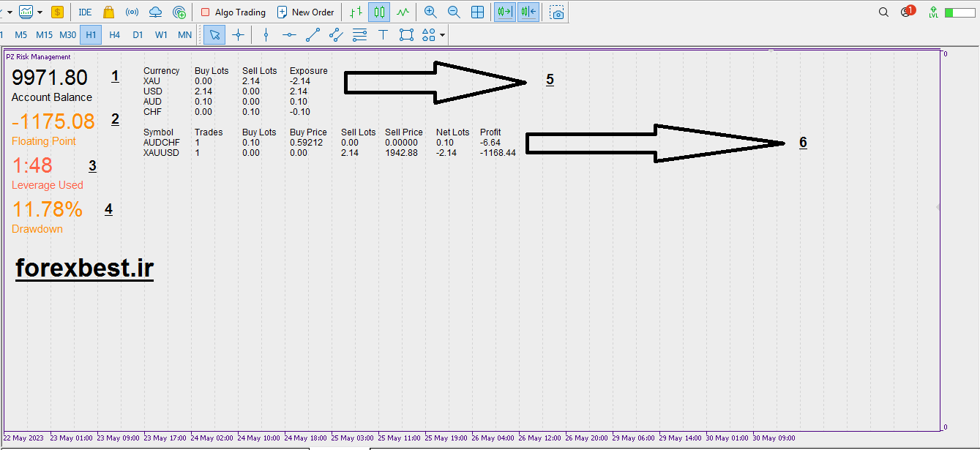Viewport: 980px width, 450px height.
Task: Open the chart template dropdown arrow
Action: (x=40, y=12)
